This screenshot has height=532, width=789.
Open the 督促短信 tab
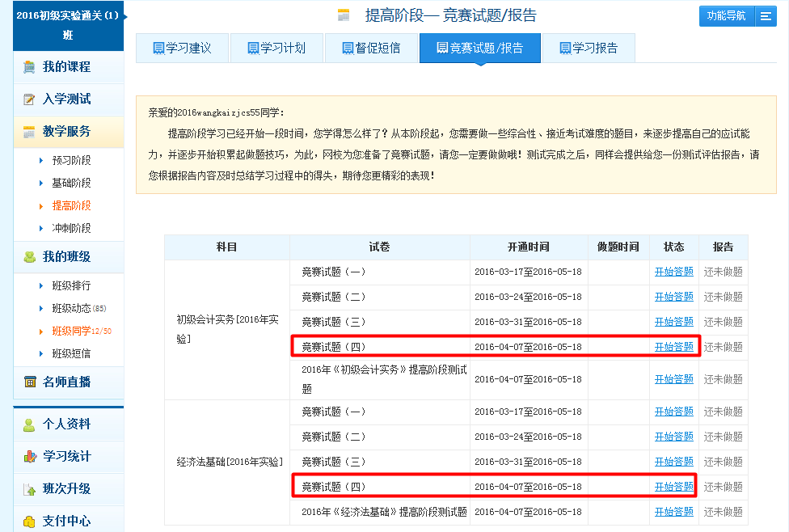[x=371, y=49]
